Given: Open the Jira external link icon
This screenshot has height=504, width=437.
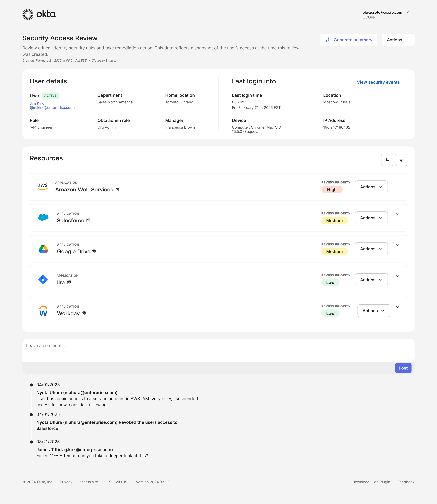Looking at the screenshot, I should tap(69, 282).
